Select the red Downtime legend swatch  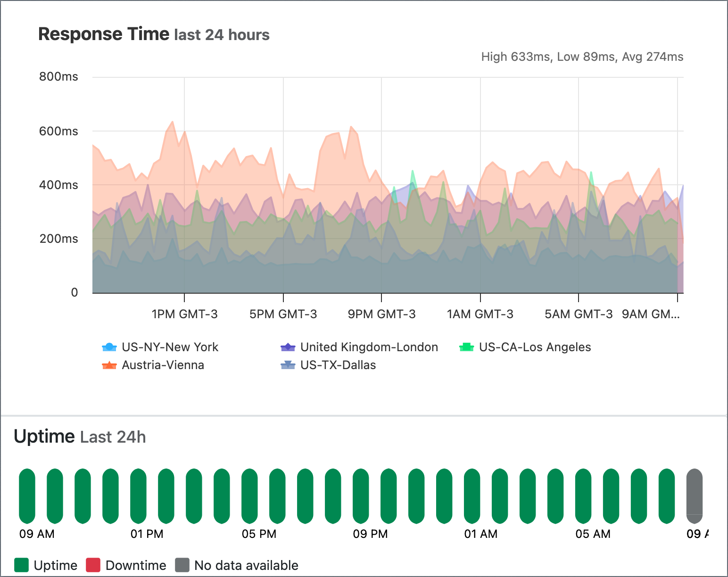pos(93,565)
